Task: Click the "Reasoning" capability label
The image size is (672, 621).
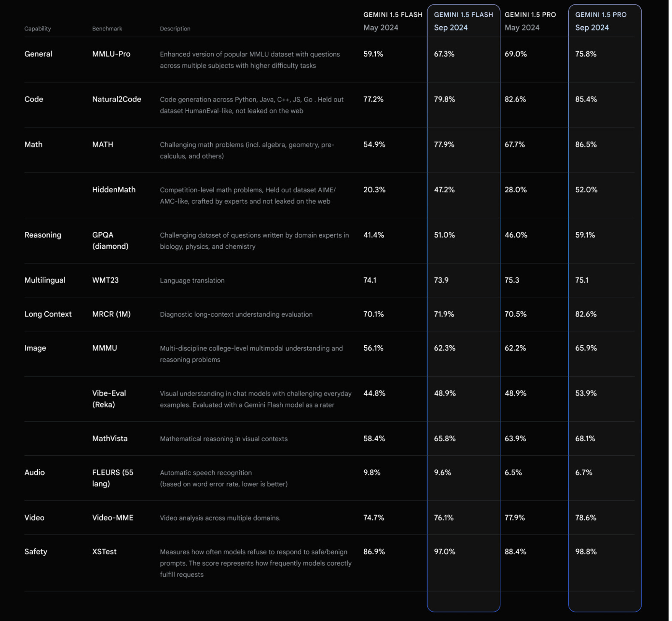Action: 43,235
